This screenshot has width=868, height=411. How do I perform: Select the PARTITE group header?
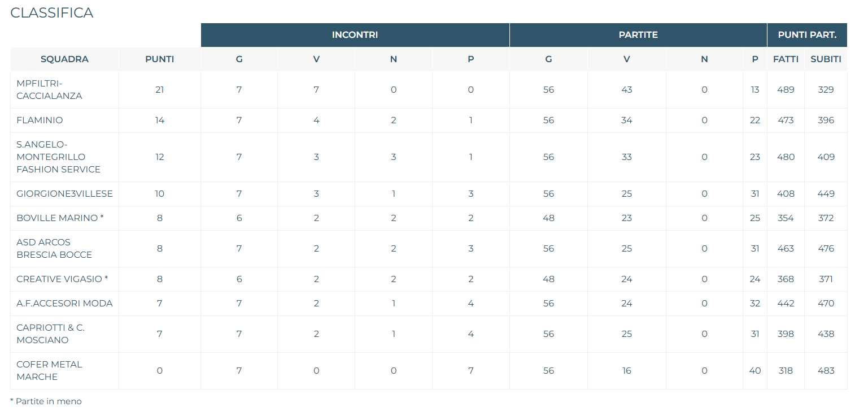[x=638, y=35]
